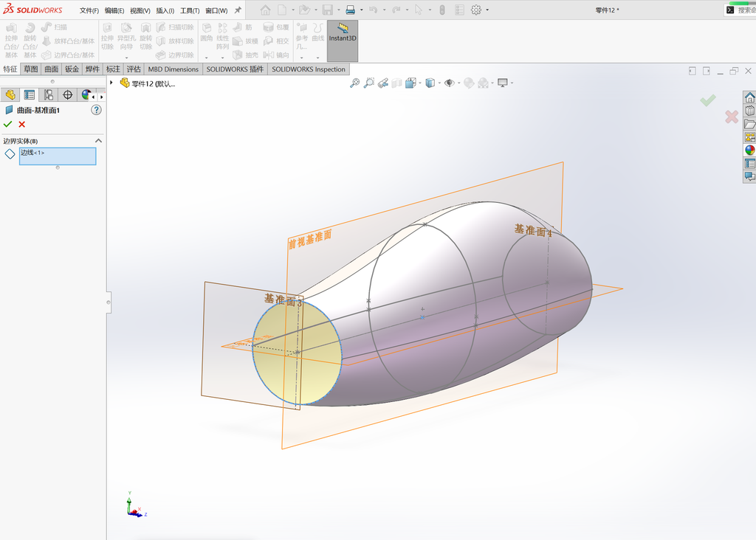Image resolution: width=756 pixels, height=540 pixels.
Task: Open the Options gear icon
Action: coord(476,10)
